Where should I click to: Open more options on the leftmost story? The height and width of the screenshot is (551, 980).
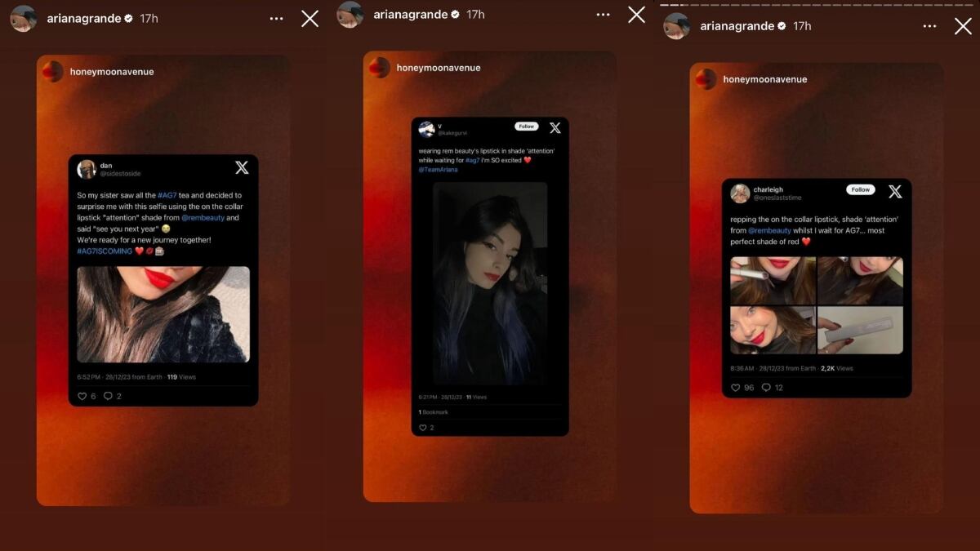pyautogui.click(x=277, y=18)
